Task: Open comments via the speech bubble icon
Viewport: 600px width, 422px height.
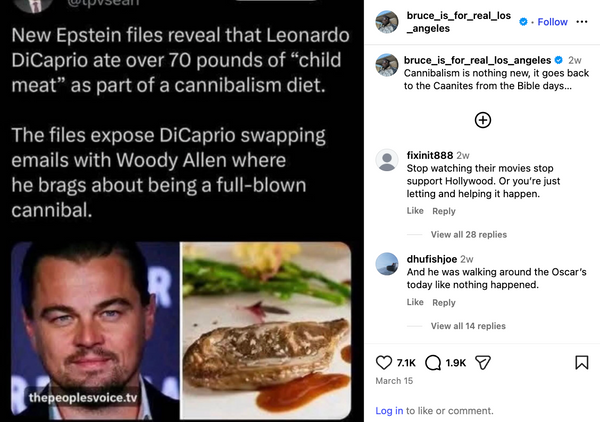Action: click(434, 362)
